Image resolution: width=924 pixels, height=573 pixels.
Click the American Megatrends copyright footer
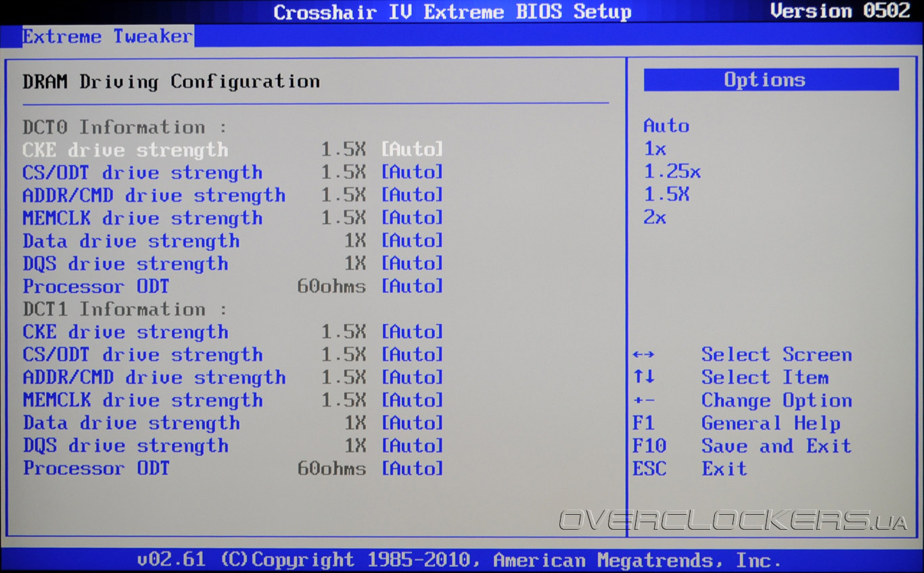(x=459, y=560)
